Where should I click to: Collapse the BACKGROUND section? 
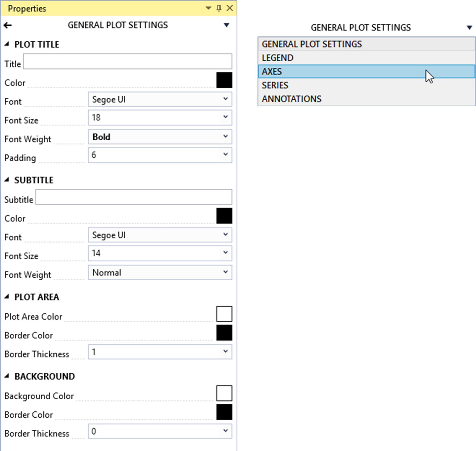click(7, 376)
